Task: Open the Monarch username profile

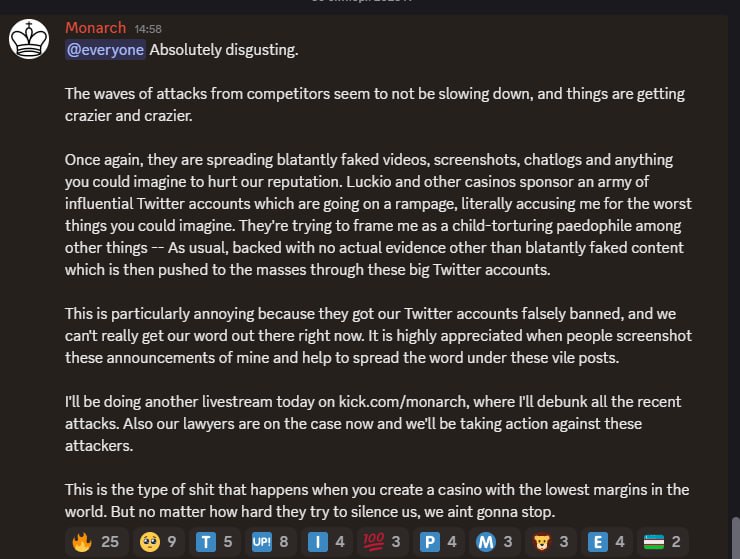Action: click(x=95, y=28)
